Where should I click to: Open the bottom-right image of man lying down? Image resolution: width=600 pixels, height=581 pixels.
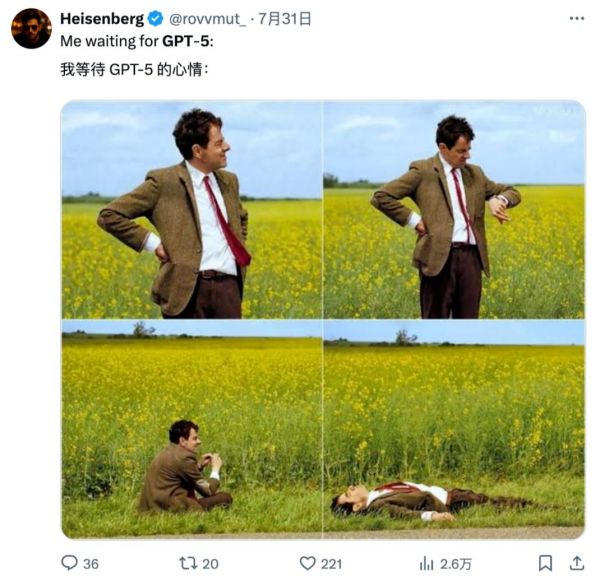tap(454, 430)
